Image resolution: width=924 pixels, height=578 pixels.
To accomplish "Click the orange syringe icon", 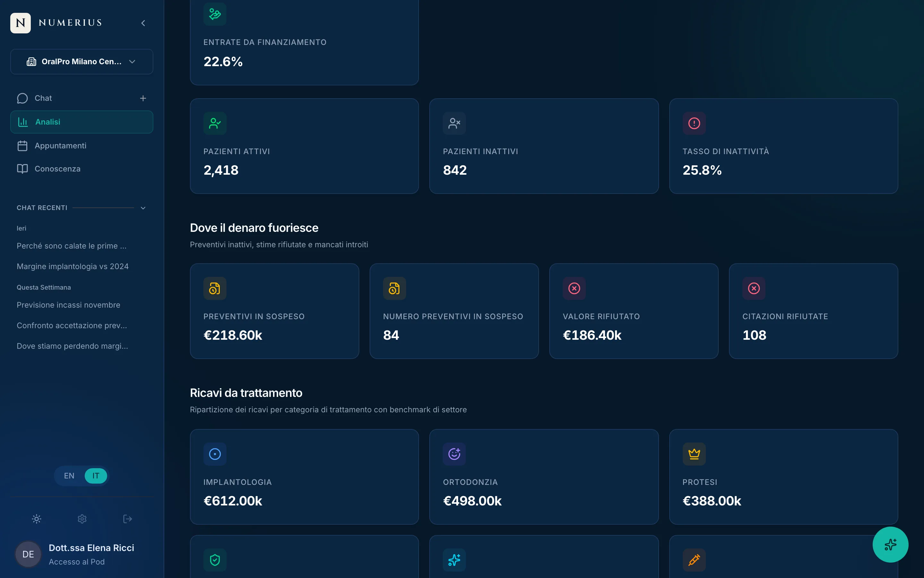I will pyautogui.click(x=694, y=560).
